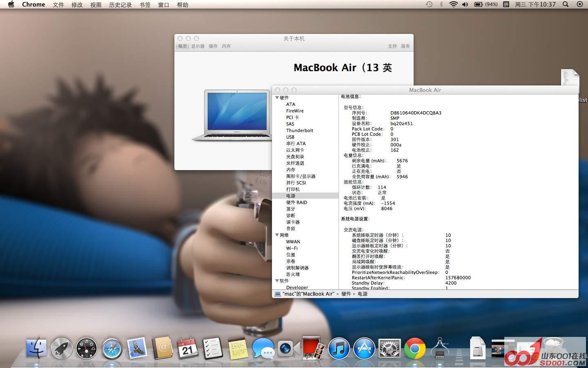Select 蓝牙 in the hardware list

(291, 209)
